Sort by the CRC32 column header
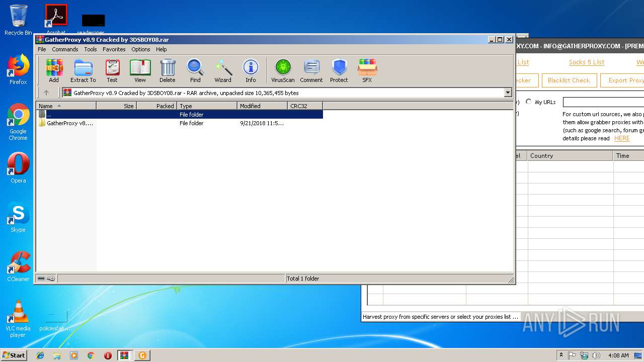Viewport: 644px width, 362px height. click(x=305, y=106)
